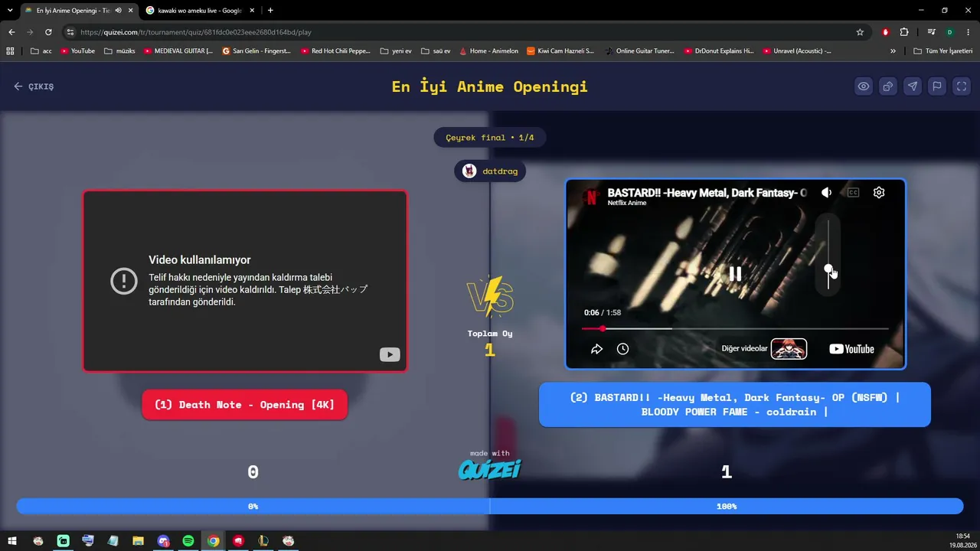Open League of Legends from the taskbar
Viewport: 980px width, 551px height.
(x=263, y=541)
